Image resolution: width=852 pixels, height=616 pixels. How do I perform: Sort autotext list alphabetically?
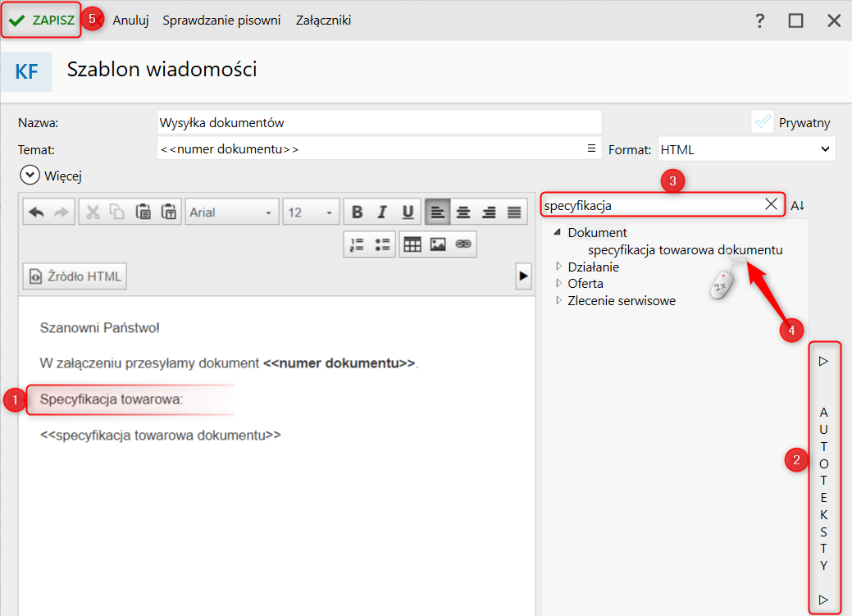coord(797,206)
